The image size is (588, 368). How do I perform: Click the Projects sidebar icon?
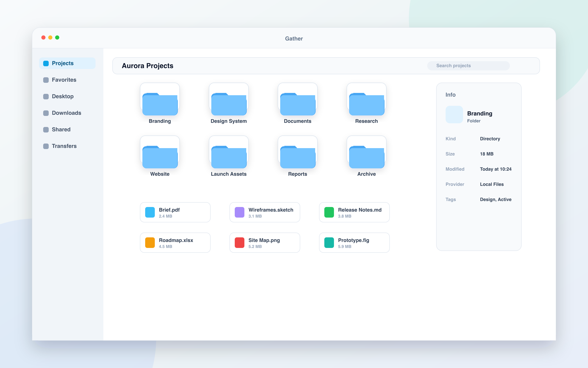tap(46, 63)
